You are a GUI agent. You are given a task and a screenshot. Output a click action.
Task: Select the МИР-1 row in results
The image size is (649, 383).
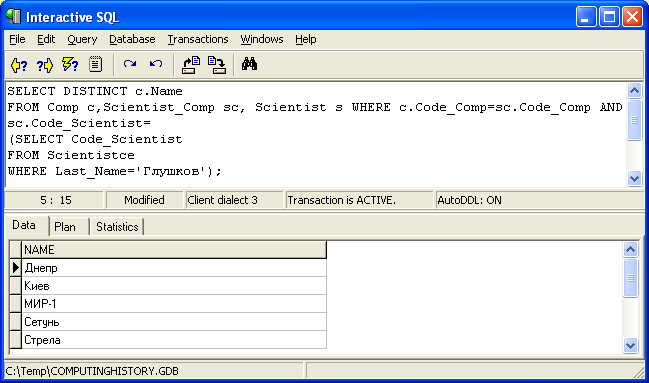click(174, 304)
